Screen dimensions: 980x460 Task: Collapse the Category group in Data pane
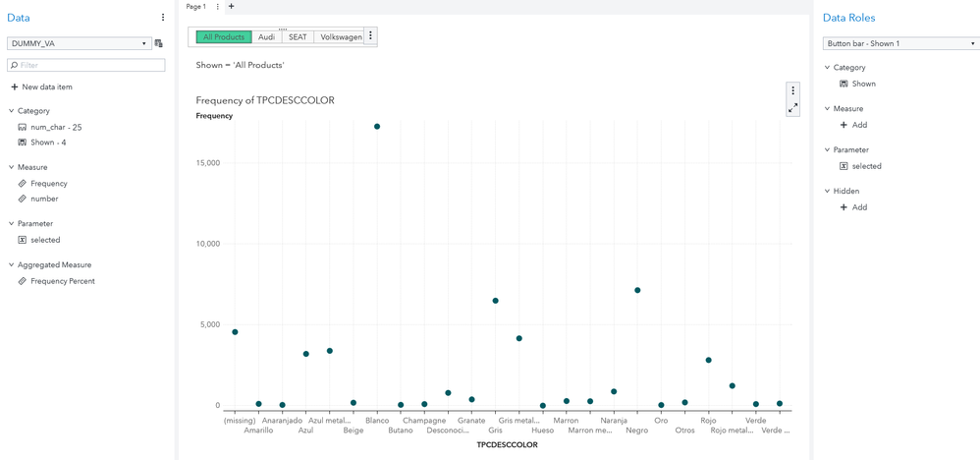click(11, 111)
